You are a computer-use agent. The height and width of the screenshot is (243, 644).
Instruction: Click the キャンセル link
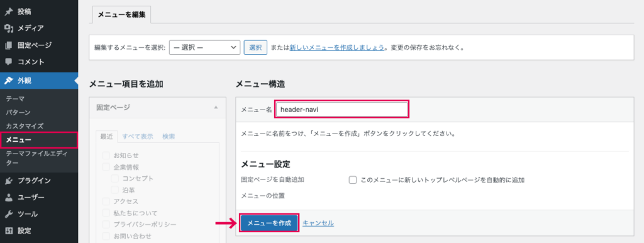coord(318,223)
